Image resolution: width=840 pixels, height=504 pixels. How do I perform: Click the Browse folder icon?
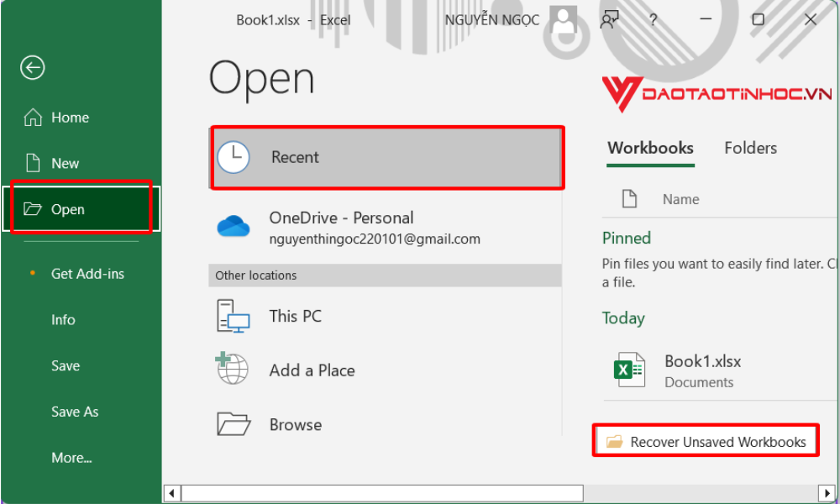(234, 424)
